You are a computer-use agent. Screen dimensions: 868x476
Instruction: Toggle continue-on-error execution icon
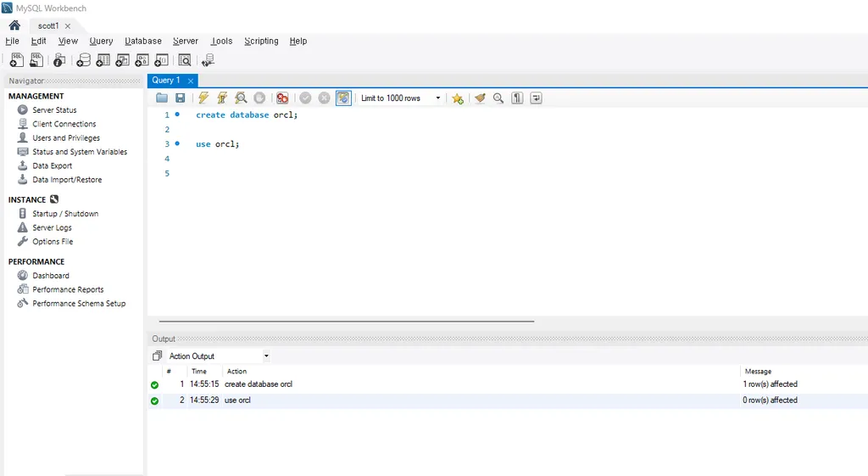click(282, 98)
